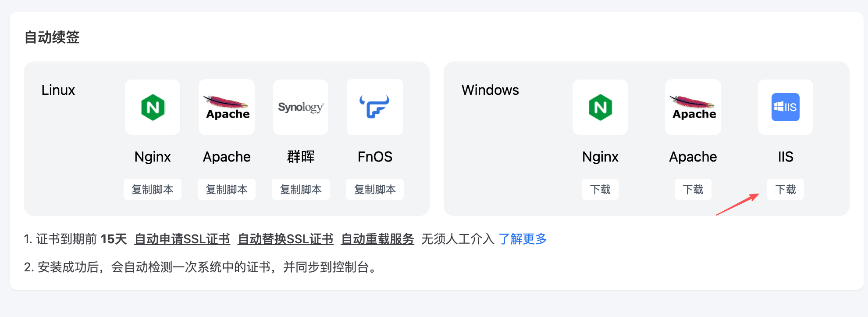Viewport: 868px width, 317px height.
Task: Click the 自动替换SSL证书 underlined text
Action: click(x=285, y=239)
